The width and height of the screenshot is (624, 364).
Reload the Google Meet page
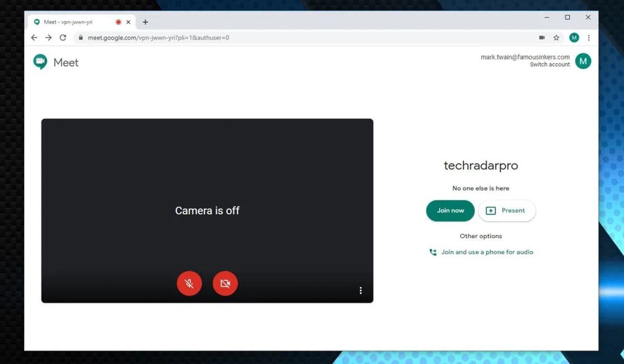click(63, 37)
